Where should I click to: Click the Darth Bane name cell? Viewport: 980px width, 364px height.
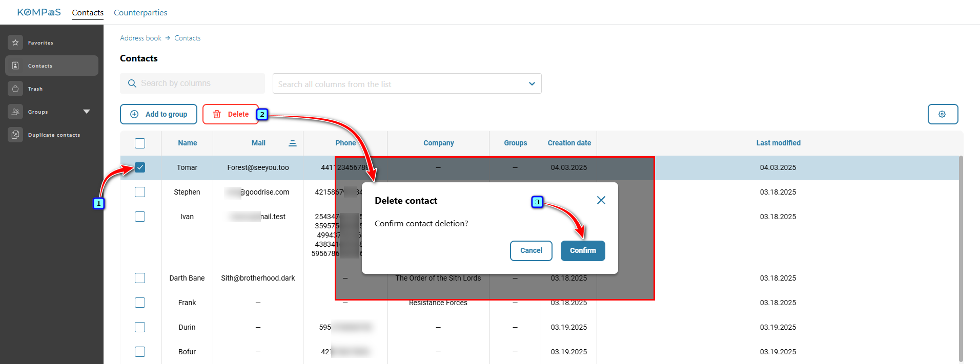click(187, 278)
